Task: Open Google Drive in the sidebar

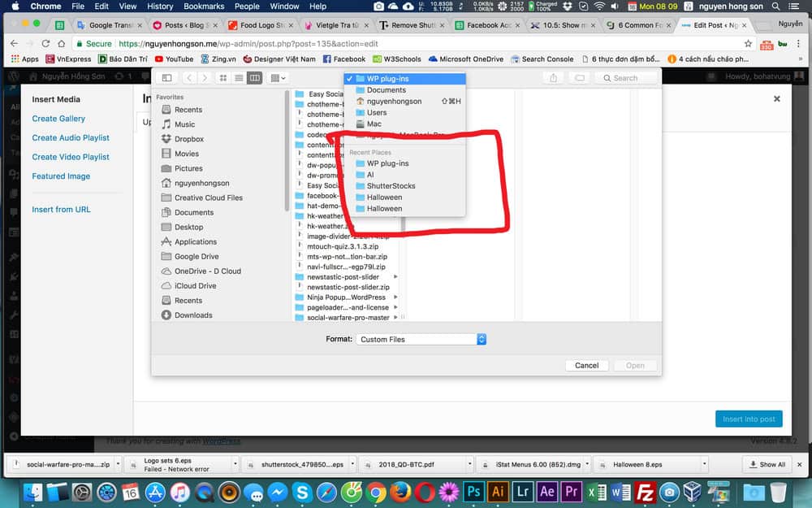Action: tap(197, 256)
